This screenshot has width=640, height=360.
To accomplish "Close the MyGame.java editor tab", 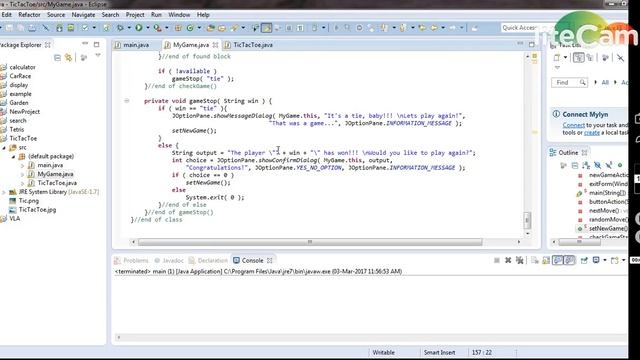I will tap(215, 45).
